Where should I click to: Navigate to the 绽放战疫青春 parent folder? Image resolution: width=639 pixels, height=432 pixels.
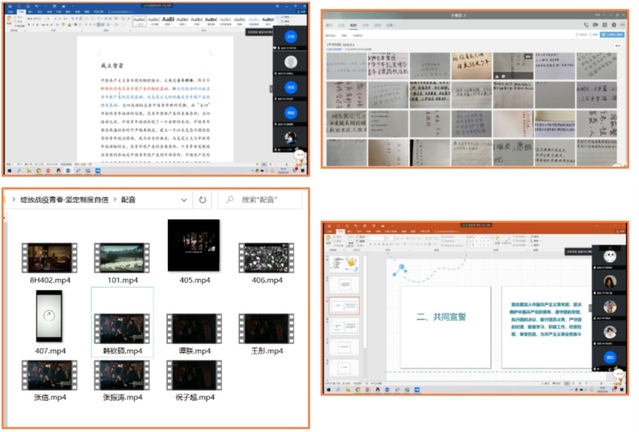pos(60,200)
